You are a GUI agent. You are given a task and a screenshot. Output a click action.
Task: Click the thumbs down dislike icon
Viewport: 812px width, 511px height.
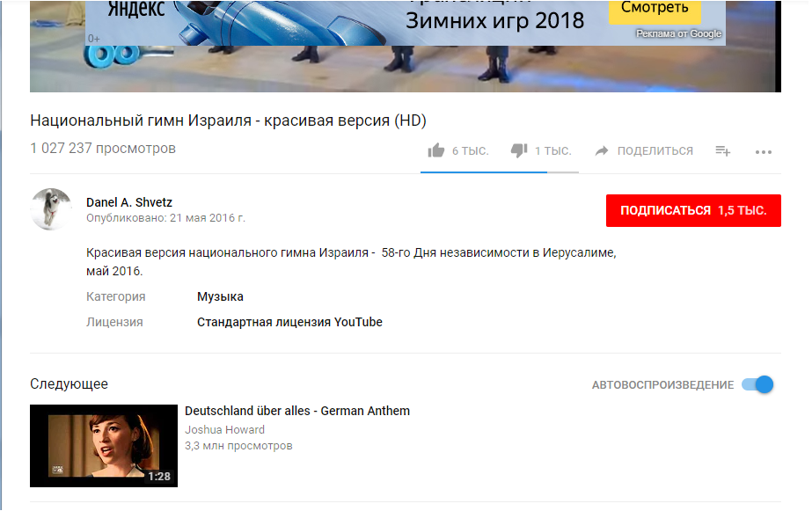coord(519,150)
